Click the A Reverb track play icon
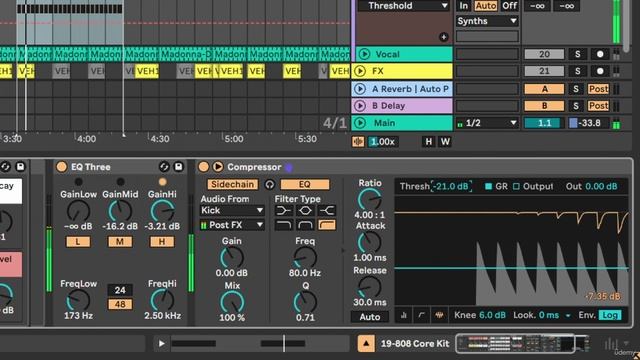Viewport: 640px width, 360px height. pos(360,89)
